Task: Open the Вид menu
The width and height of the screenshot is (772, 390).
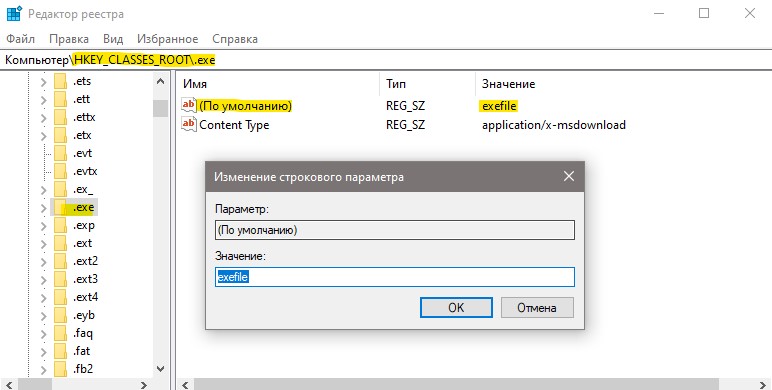Action: (x=113, y=39)
